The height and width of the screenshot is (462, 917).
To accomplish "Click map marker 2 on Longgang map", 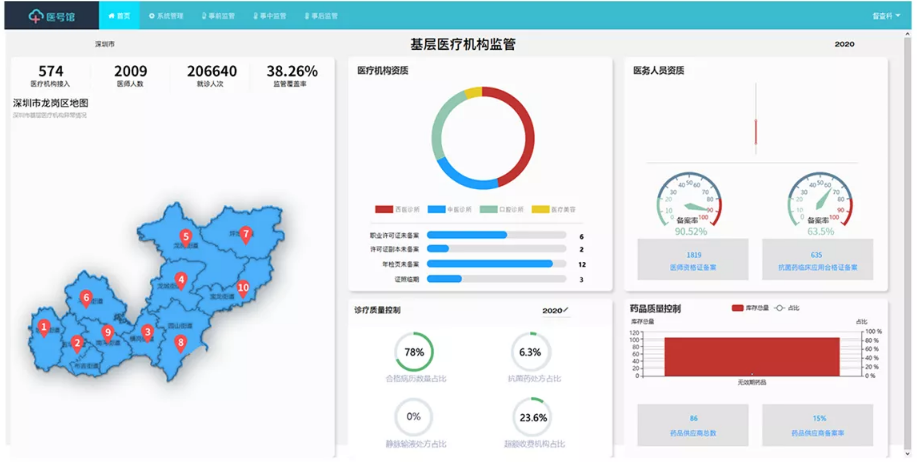I will click(x=77, y=344).
